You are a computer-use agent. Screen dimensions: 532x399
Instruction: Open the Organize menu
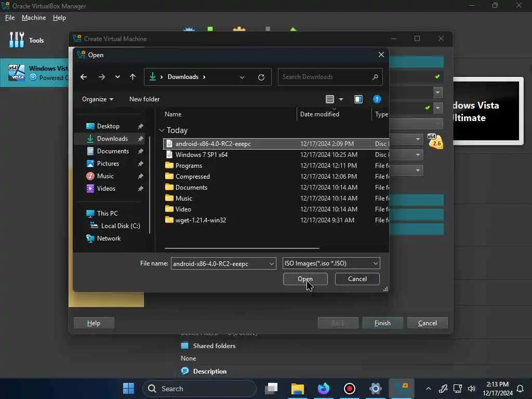(98, 99)
